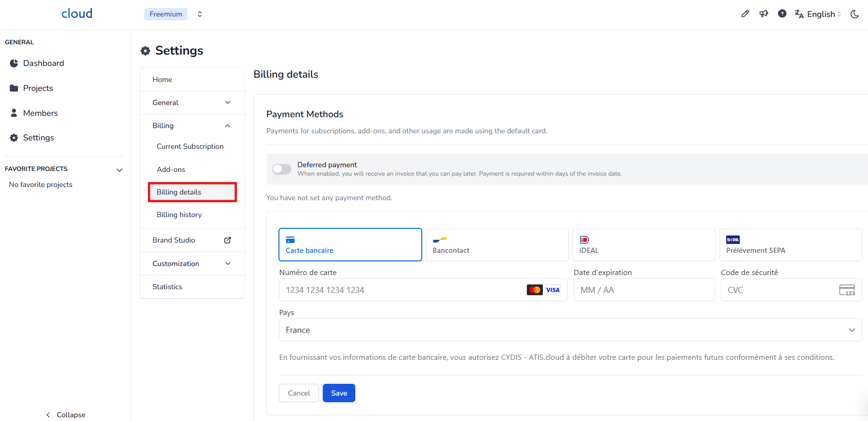Go to Projects in the sidebar

tap(38, 88)
